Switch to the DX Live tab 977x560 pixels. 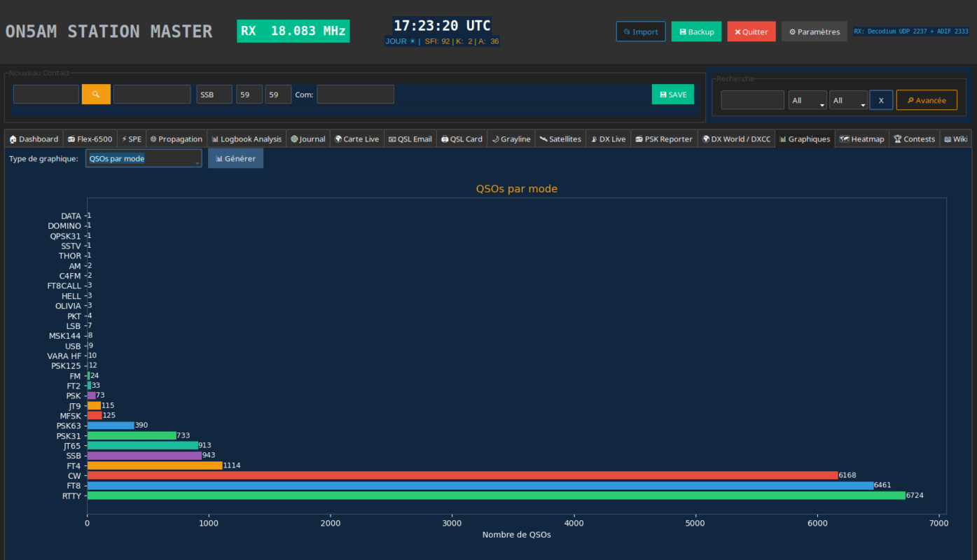[x=609, y=139]
